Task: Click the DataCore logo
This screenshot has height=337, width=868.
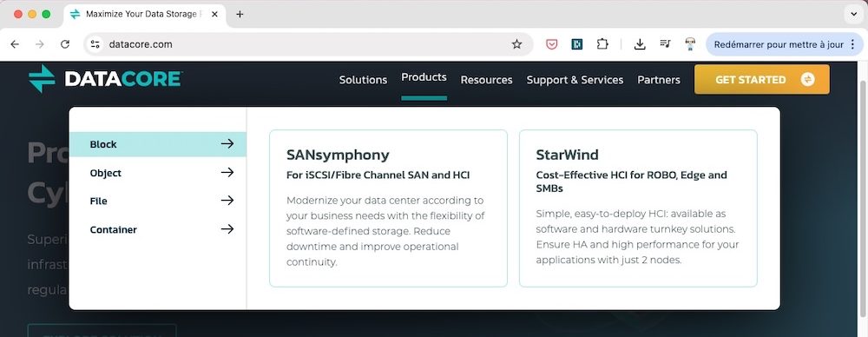Action: click(105, 79)
